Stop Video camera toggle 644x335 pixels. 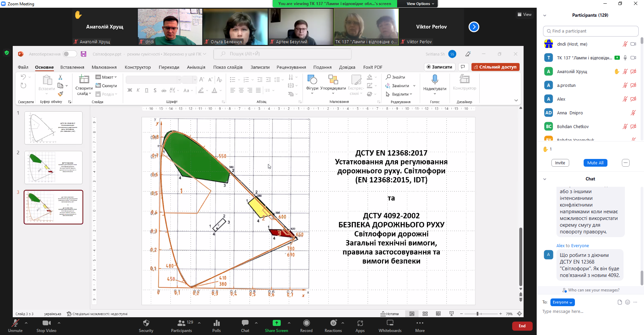point(46,323)
